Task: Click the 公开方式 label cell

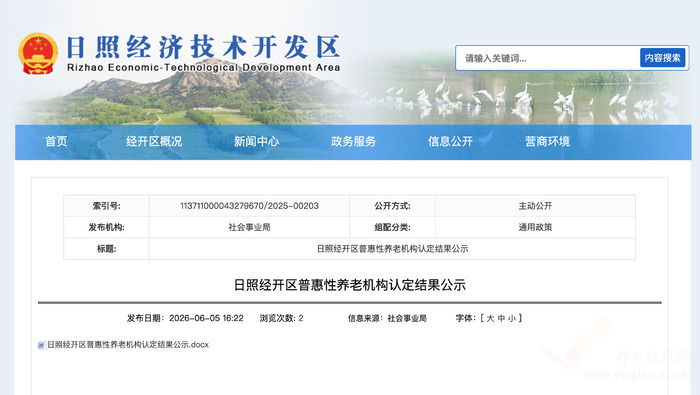Action: 392,206
